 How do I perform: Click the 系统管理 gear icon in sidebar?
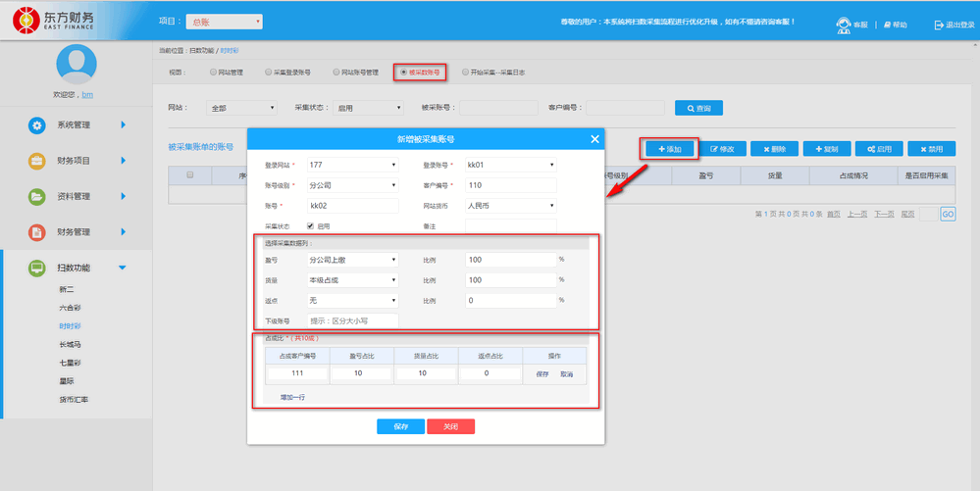pos(36,125)
